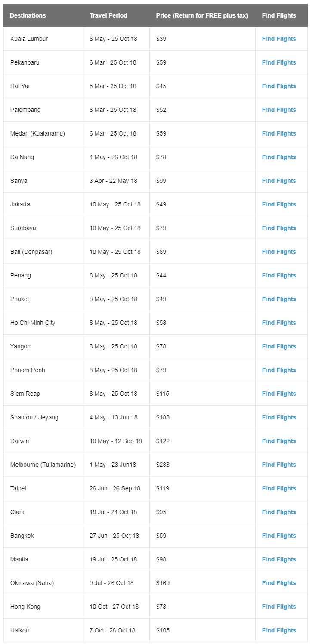Viewport: 310px width, 644px height.
Task: Click Find Flights in Okinawa (Naha) row
Action: click(x=279, y=583)
